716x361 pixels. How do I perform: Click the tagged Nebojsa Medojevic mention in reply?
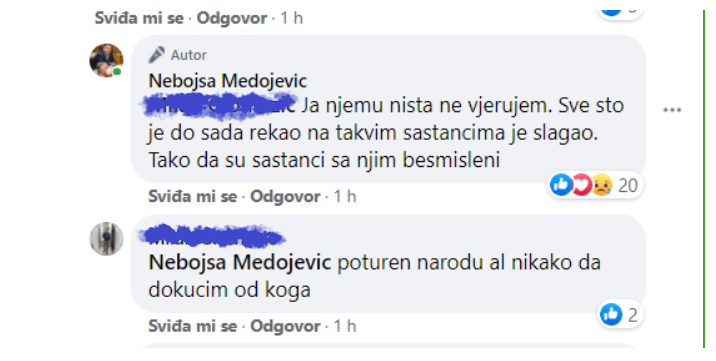pos(240,262)
